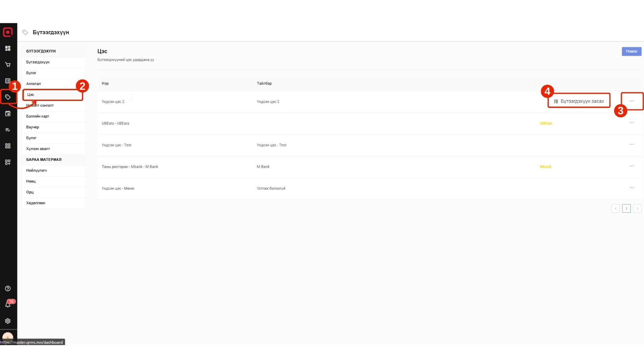
Task: Open the dashboard grid icon in sidebar
Action: [x=8, y=48]
